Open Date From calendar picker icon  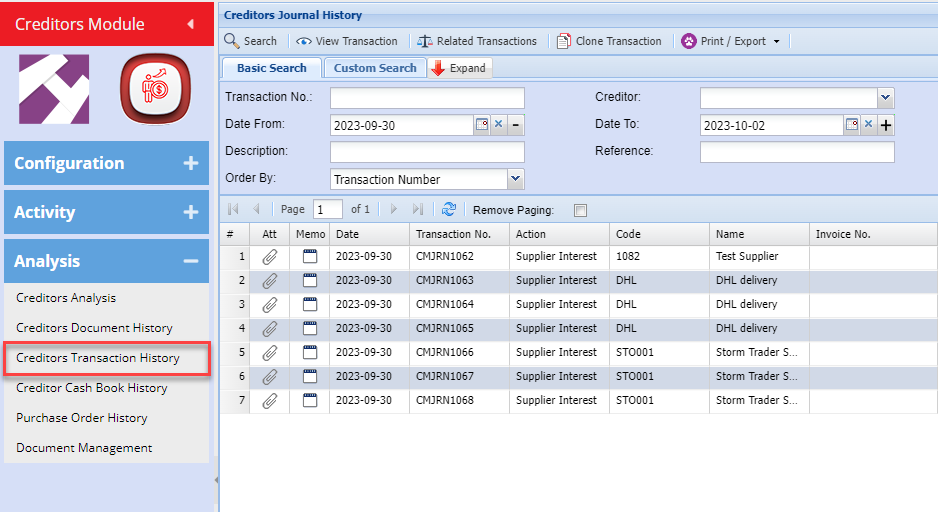(481, 125)
